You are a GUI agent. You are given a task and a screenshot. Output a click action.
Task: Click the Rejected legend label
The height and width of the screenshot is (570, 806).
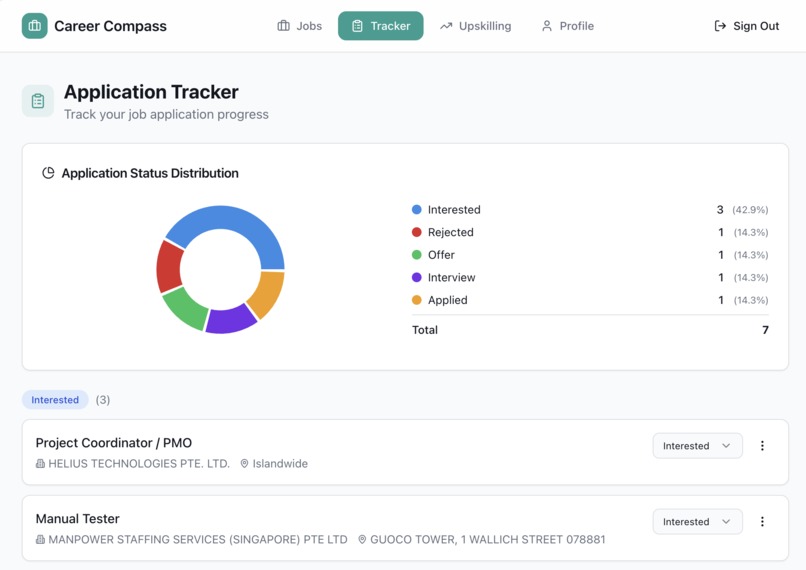tap(450, 232)
